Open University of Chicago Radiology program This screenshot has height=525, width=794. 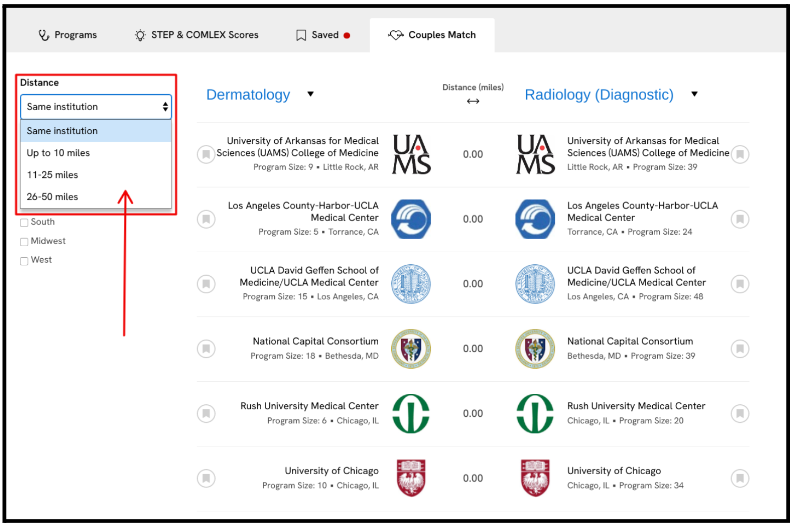614,471
